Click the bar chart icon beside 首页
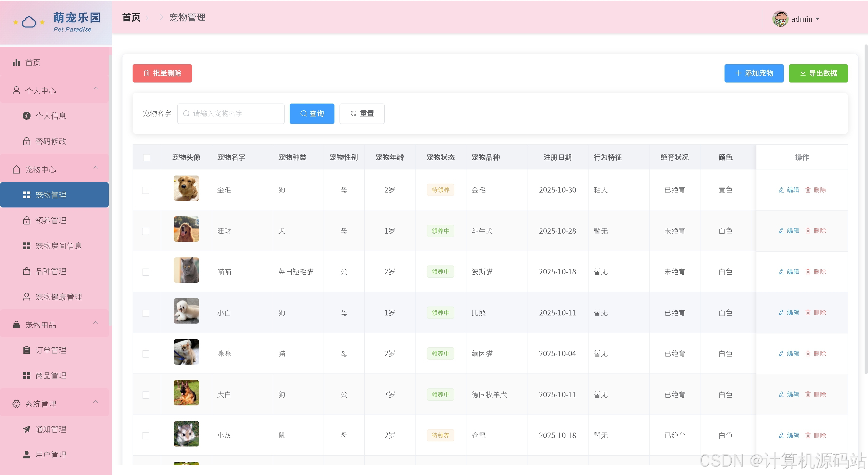Screen dimensions: 868x475 [x=16, y=62]
